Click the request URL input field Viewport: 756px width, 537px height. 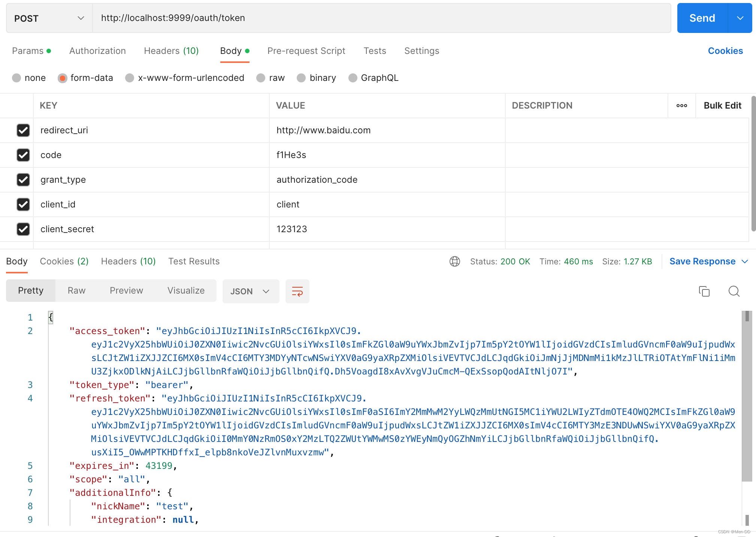coord(381,18)
